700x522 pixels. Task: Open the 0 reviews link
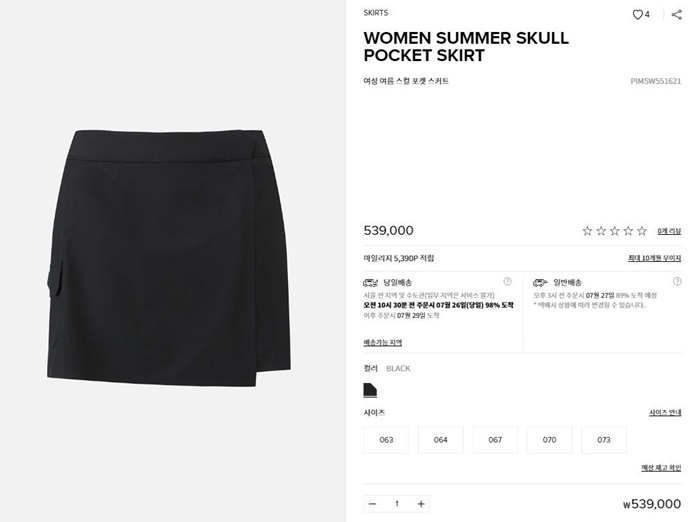point(669,231)
